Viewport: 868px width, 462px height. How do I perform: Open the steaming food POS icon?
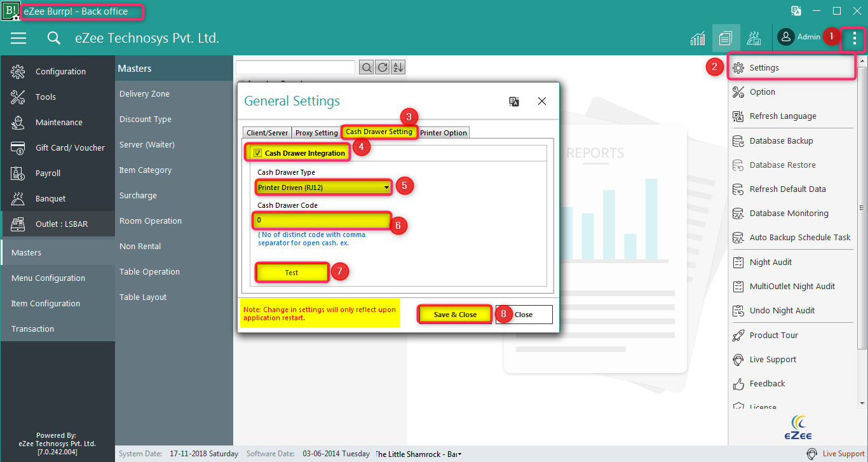click(754, 39)
